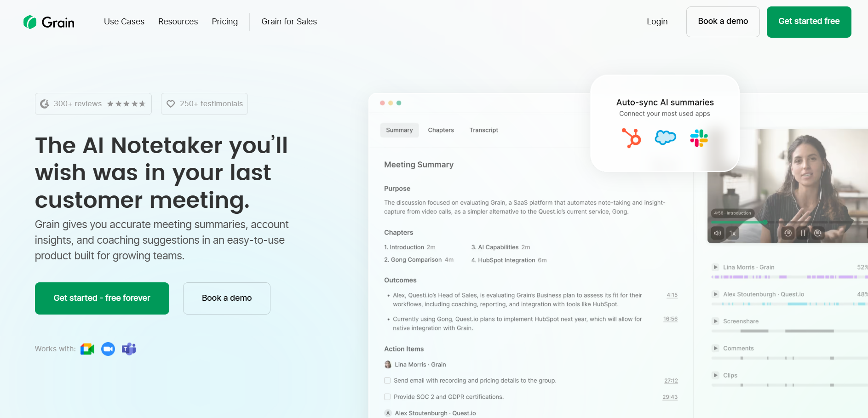Click the Grain logo
Viewport: 868px width, 418px height.
[49, 22]
